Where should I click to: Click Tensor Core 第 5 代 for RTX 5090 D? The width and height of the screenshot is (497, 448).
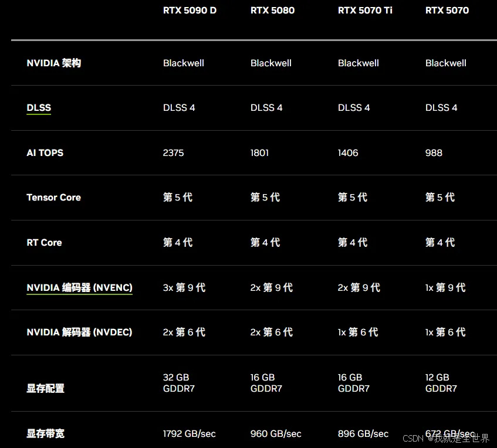pos(178,198)
